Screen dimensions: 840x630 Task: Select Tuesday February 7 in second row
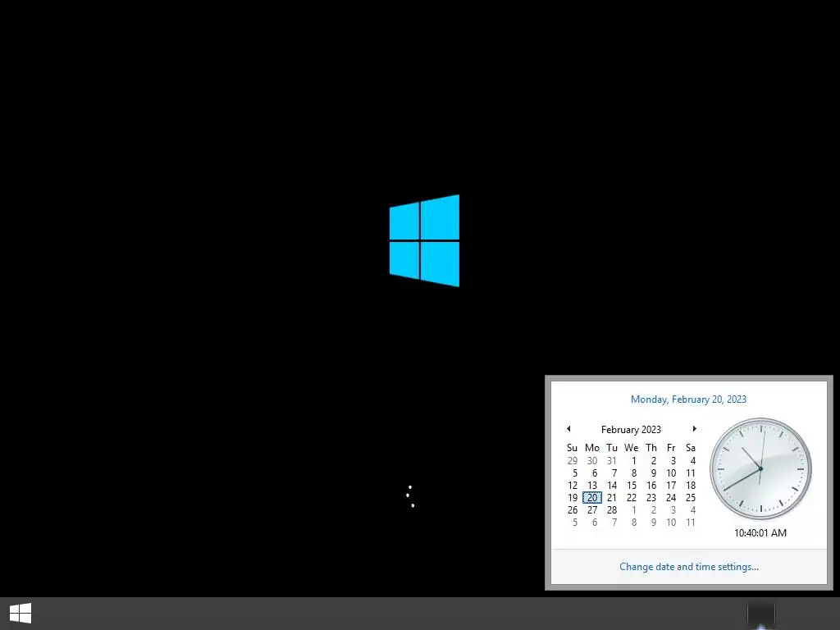(x=614, y=473)
